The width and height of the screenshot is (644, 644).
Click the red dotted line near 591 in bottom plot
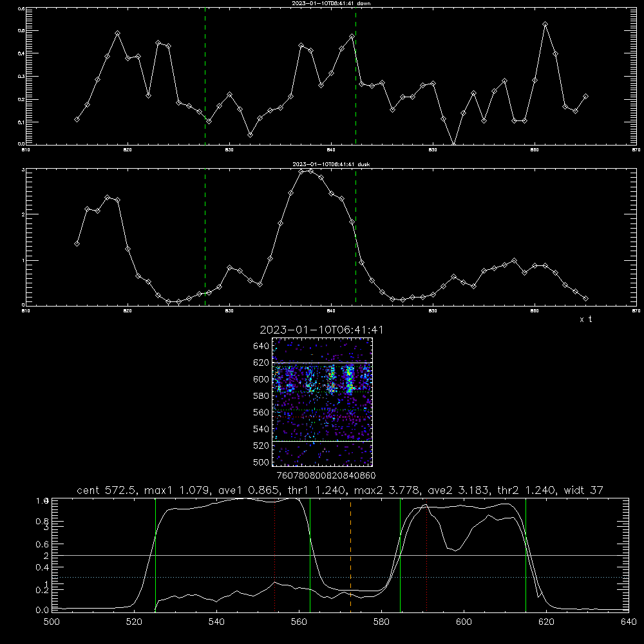click(427, 554)
